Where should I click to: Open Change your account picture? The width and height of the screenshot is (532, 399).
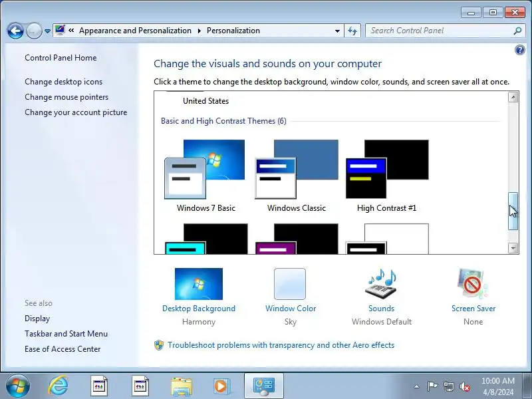pyautogui.click(x=76, y=112)
